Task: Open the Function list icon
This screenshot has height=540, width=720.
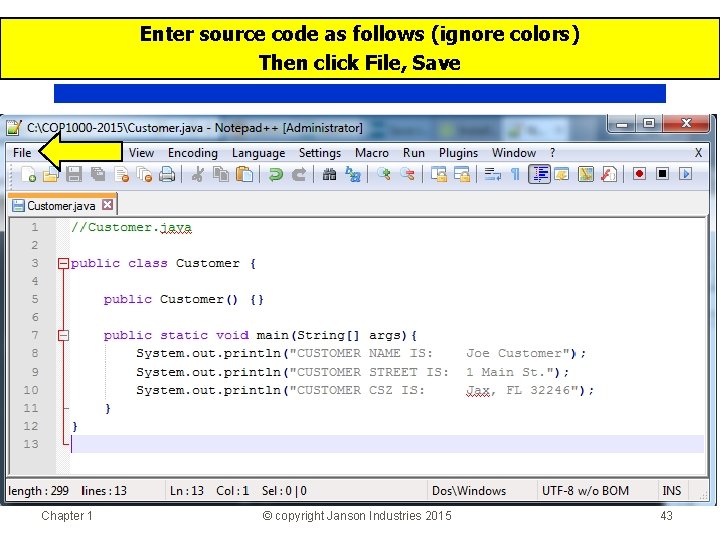Action: pos(608,174)
